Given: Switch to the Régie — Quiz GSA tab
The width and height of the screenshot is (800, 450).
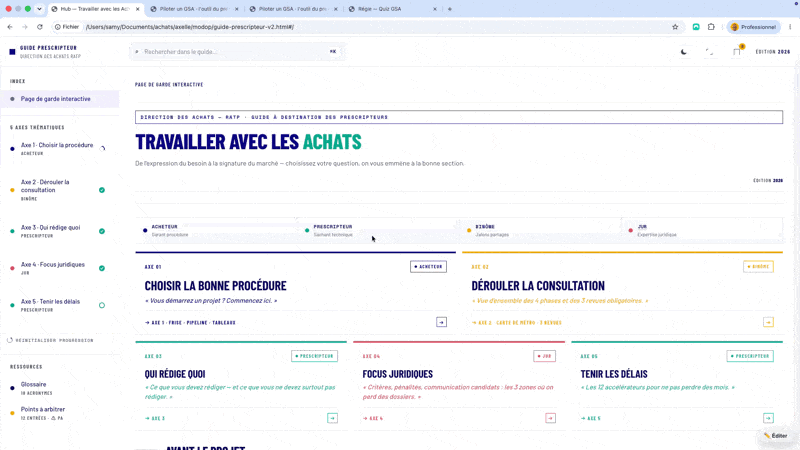Looking at the screenshot, I should [x=392, y=9].
